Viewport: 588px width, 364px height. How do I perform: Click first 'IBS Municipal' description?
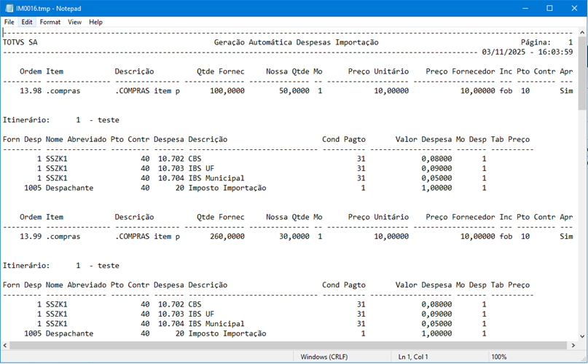point(216,178)
